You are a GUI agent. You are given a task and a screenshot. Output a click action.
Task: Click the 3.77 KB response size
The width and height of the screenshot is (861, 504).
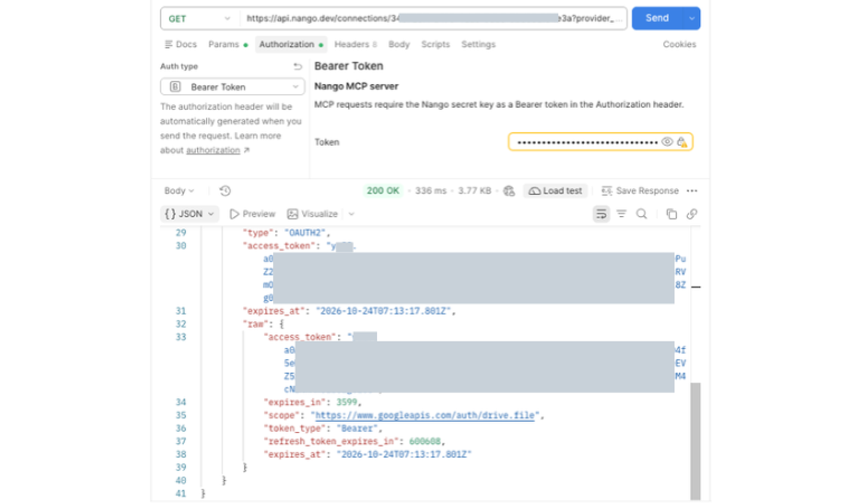(x=474, y=191)
